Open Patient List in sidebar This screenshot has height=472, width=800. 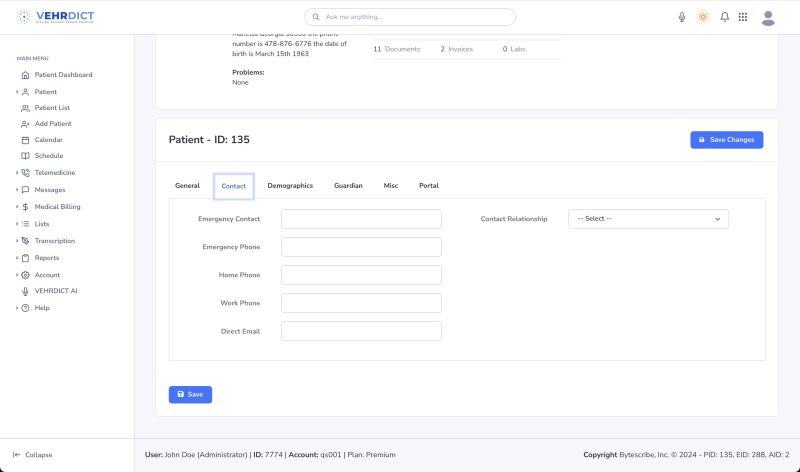tap(52, 108)
